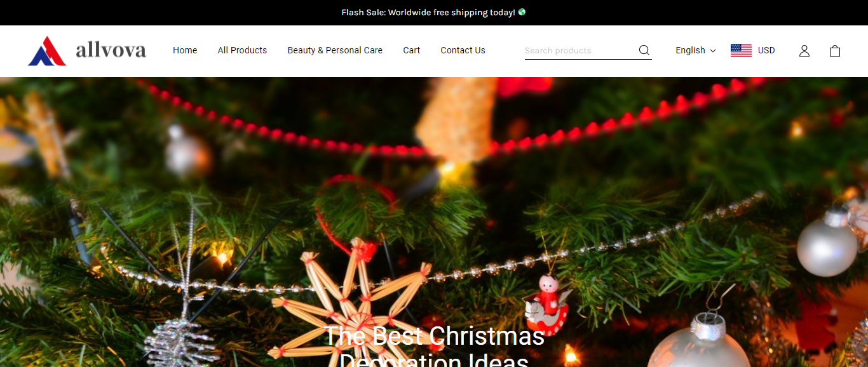868x367 pixels.
Task: Click the chevron next to English
Action: click(x=713, y=51)
